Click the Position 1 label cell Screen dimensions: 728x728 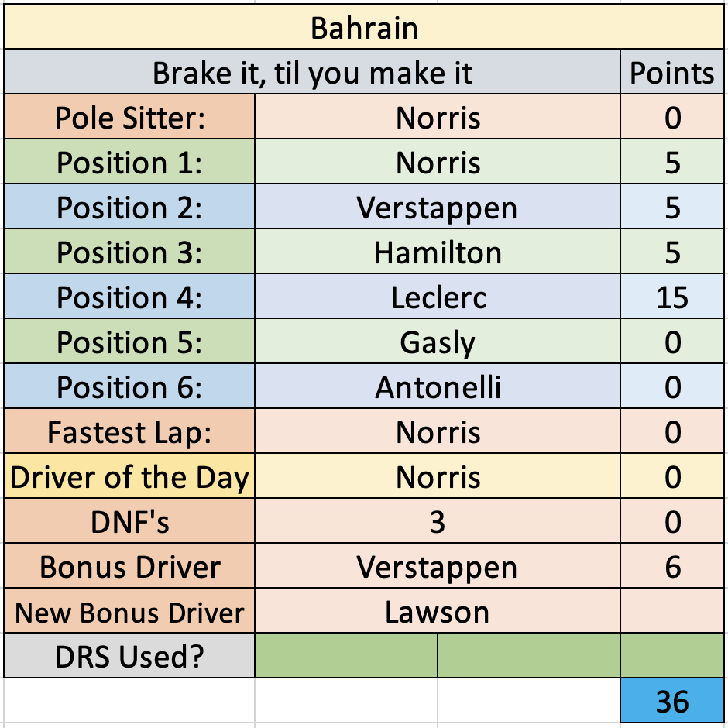click(x=129, y=162)
